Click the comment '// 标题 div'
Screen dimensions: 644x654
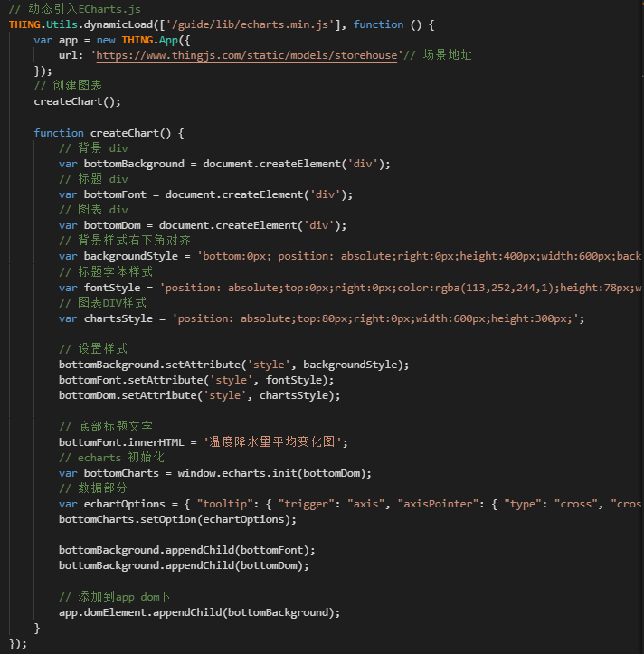click(93, 179)
